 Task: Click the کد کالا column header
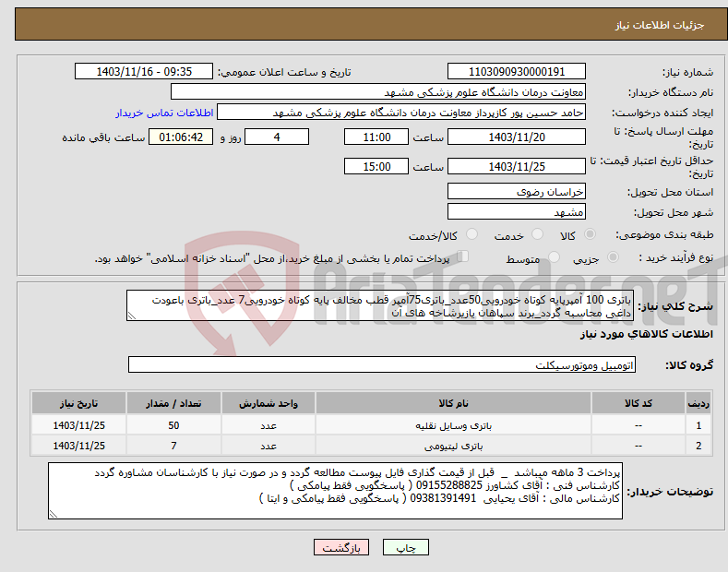click(x=638, y=403)
